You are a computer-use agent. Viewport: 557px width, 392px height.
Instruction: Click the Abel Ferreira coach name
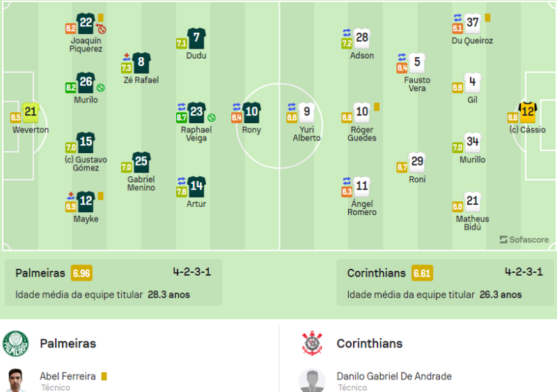[x=68, y=376]
